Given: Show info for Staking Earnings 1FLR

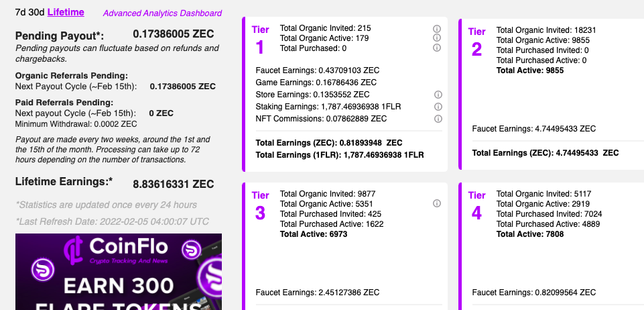Looking at the screenshot, I should point(438,107).
